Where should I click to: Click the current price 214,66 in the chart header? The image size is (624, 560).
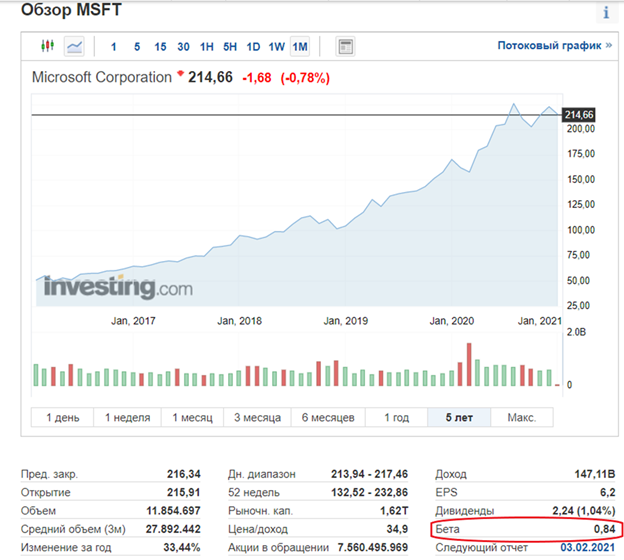click(210, 77)
